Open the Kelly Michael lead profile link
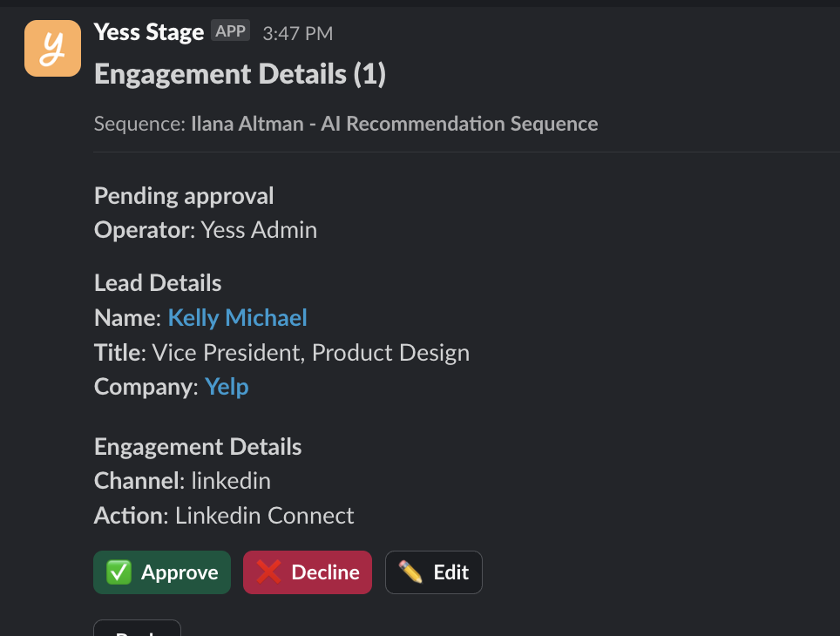Viewport: 840px width, 636px height. pyautogui.click(x=237, y=318)
